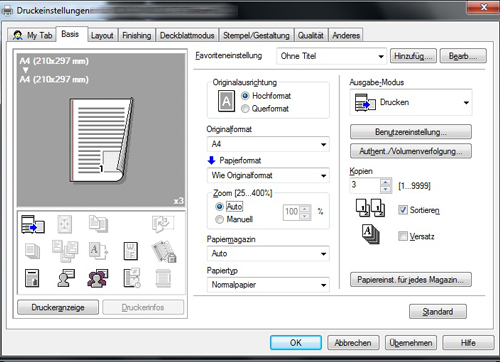The image size is (500, 362).
Task: Click the My Tab user icon
Action: (17, 35)
